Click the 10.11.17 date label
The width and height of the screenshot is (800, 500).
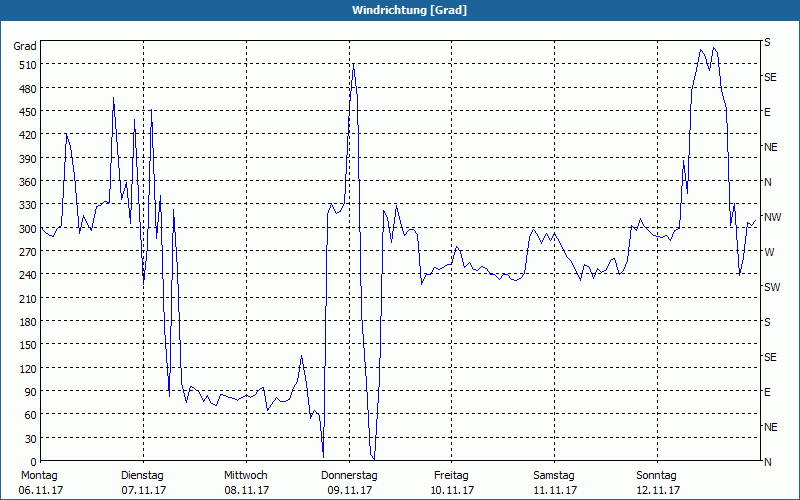[x=452, y=490]
